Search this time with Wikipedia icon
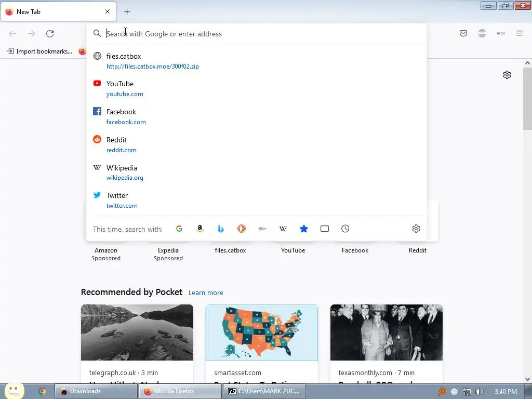The image size is (532, 399). (x=283, y=229)
